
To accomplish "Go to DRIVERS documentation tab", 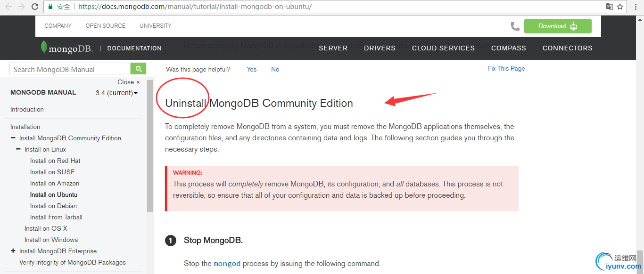I will click(380, 48).
